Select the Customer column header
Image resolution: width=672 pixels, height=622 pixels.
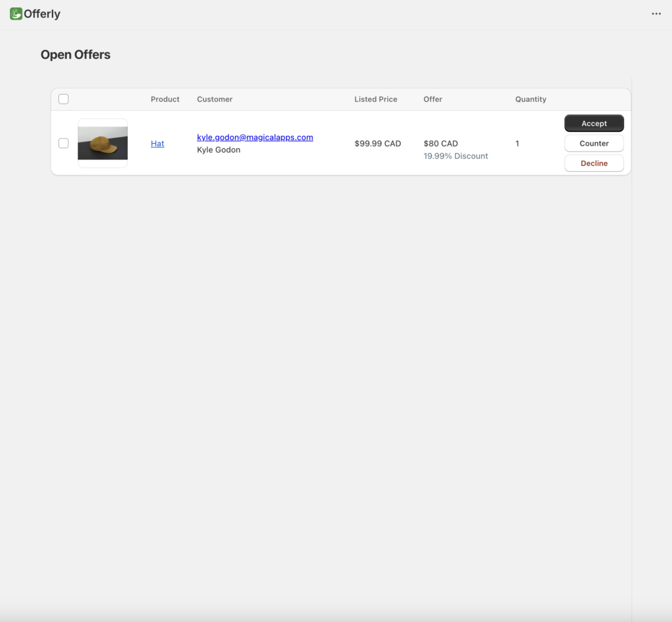click(x=215, y=99)
